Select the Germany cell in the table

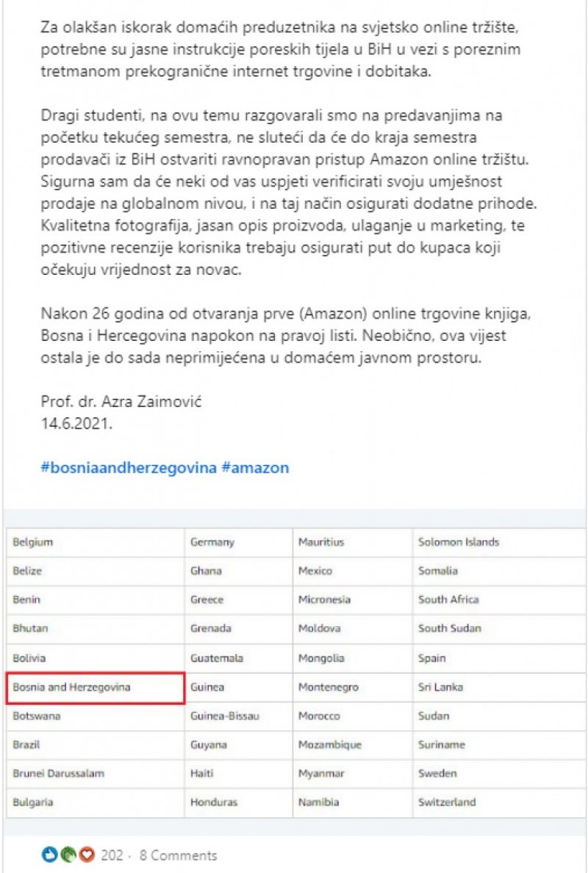pos(238,542)
